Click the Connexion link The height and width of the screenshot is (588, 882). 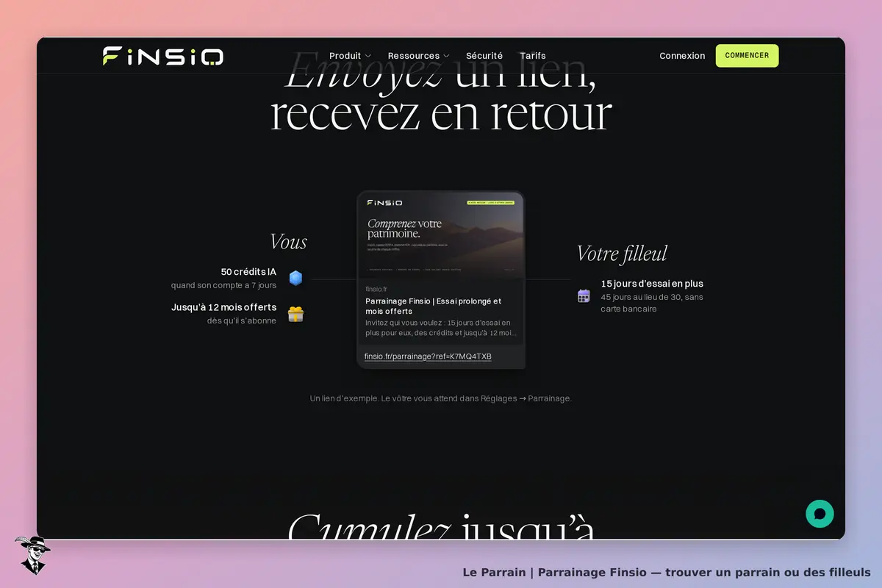tap(682, 56)
